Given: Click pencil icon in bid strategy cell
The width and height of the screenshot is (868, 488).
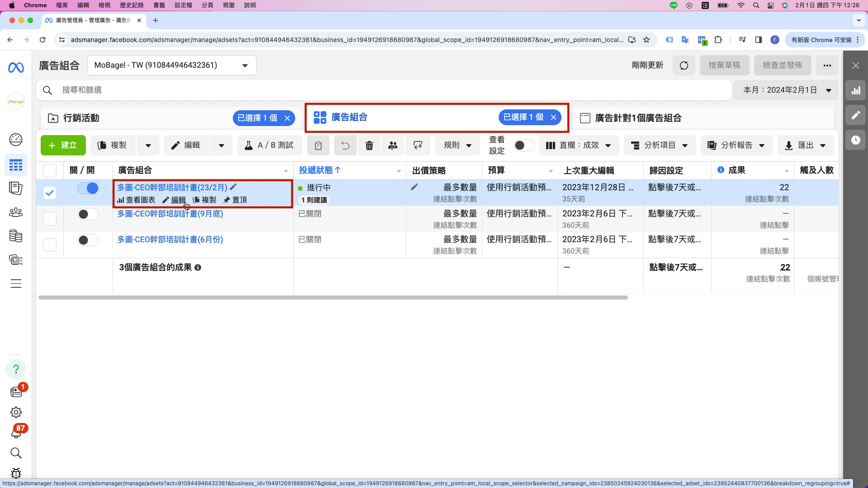Looking at the screenshot, I should (x=414, y=187).
